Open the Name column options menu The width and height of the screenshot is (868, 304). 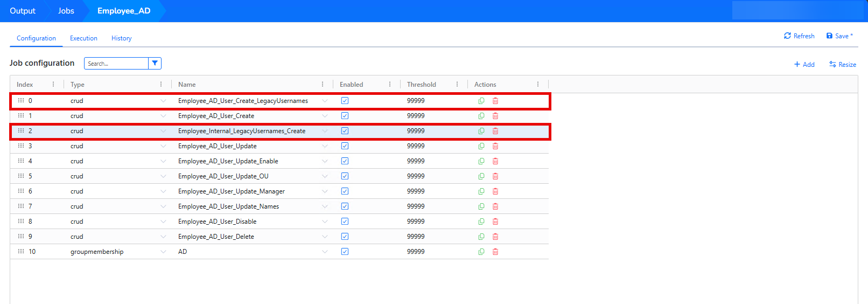[x=323, y=84]
